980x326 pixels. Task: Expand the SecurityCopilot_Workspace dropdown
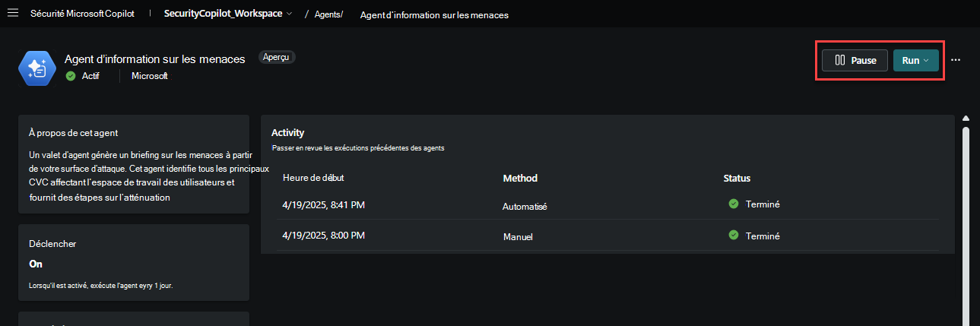[x=289, y=14]
